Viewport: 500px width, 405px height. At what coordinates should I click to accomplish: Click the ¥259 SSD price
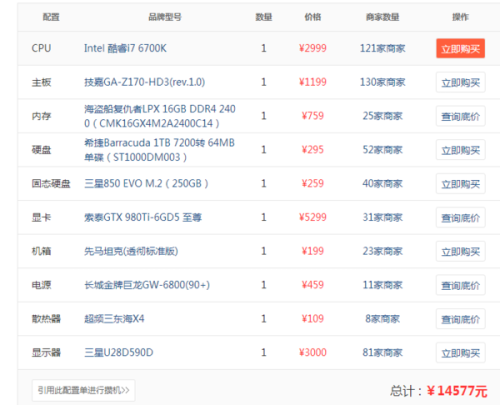click(x=313, y=183)
